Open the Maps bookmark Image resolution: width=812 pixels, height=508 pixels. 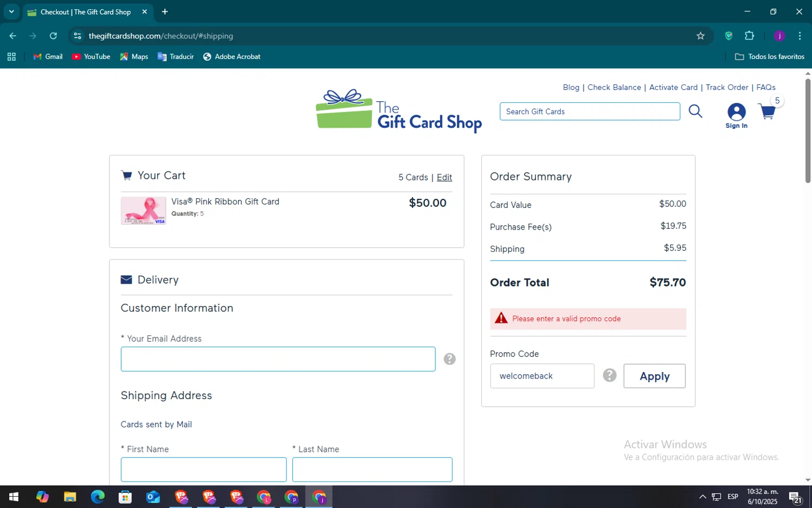pyautogui.click(x=134, y=56)
